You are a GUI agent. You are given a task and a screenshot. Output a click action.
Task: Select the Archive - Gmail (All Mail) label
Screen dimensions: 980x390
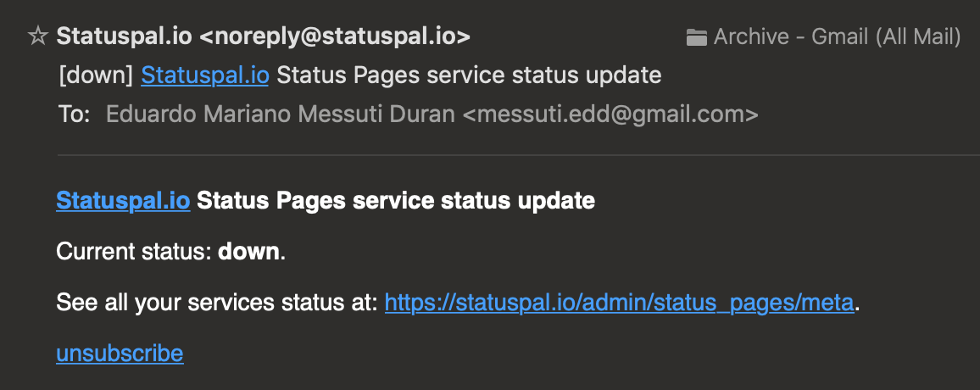pyautogui.click(x=837, y=37)
